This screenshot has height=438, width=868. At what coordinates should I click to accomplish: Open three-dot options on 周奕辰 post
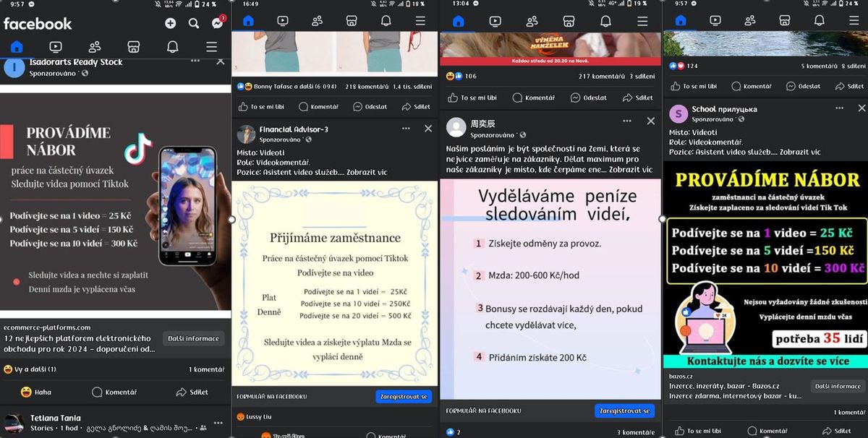coord(627,121)
